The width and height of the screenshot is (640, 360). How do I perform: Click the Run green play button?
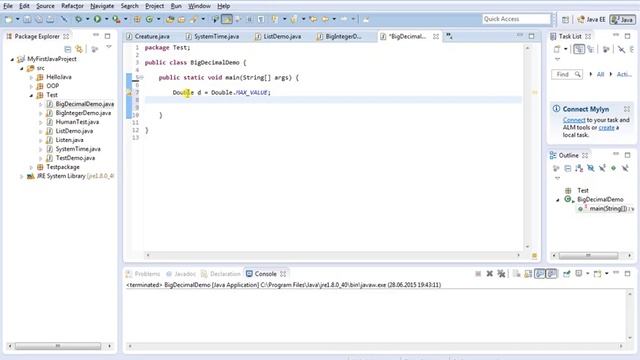click(x=97, y=19)
